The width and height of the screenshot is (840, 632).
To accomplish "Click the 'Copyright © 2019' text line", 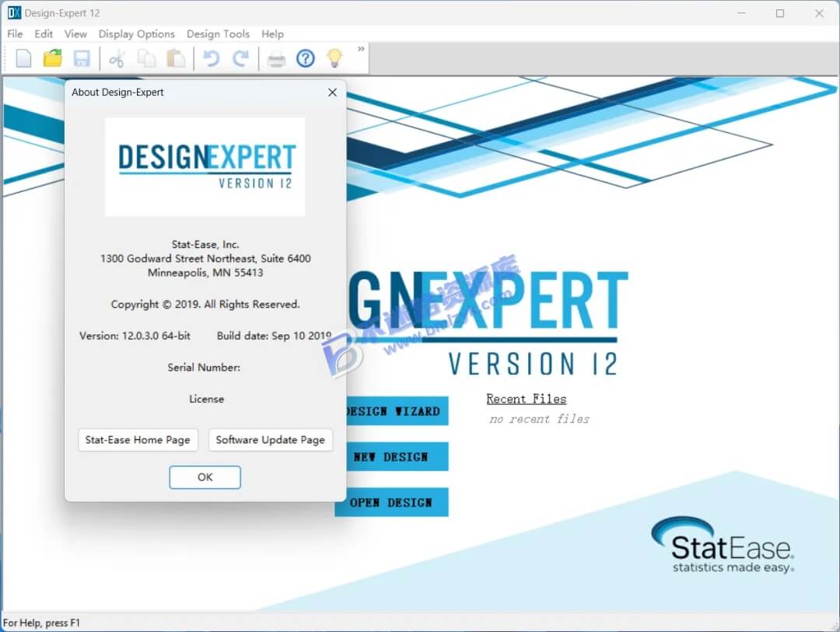I will (x=205, y=304).
